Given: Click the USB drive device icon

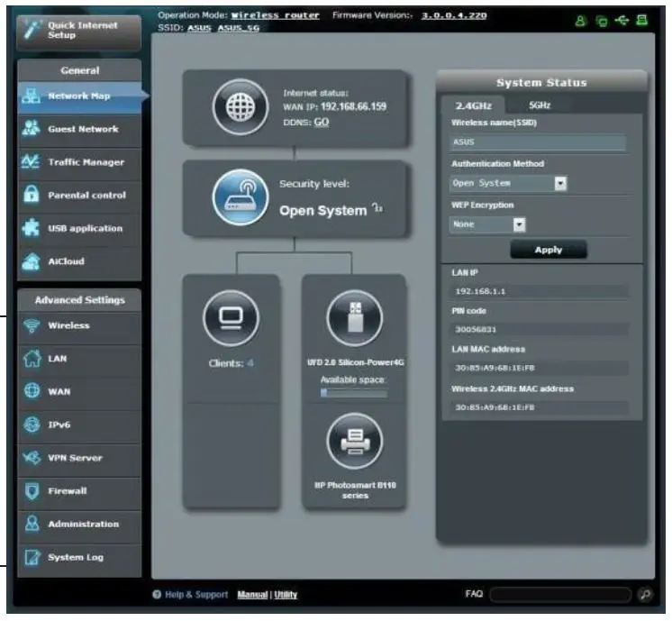Looking at the screenshot, I should click(x=355, y=319).
